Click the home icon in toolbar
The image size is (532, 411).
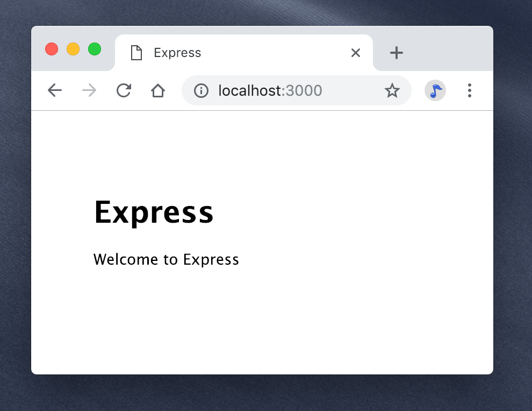(x=158, y=90)
